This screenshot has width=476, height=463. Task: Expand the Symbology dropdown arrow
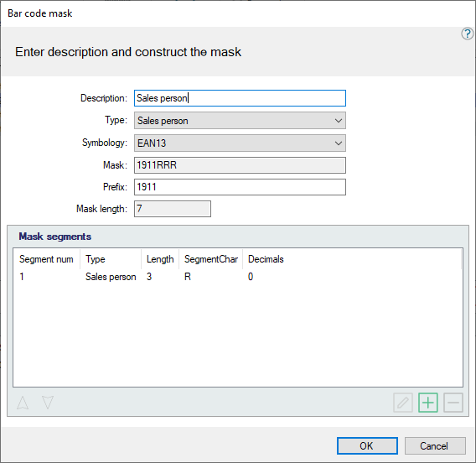pos(339,143)
